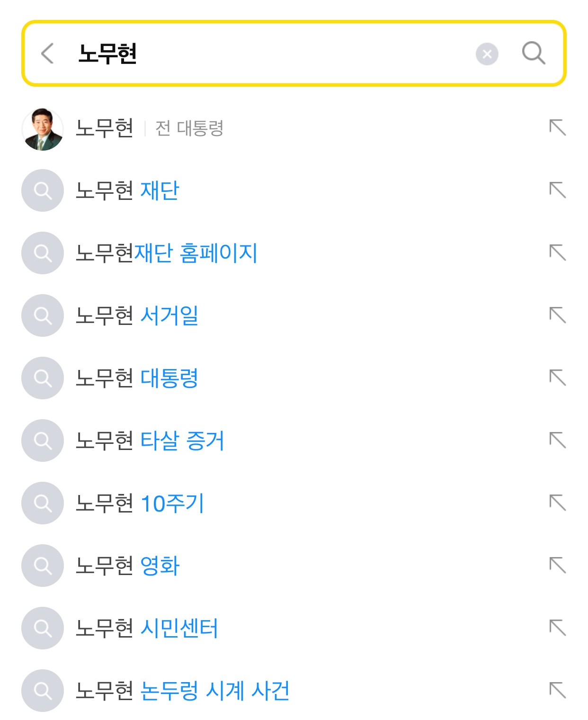The height and width of the screenshot is (720, 588).
Task: Fill search with '노무현 시민센터' using its arrow
Action: click(557, 628)
